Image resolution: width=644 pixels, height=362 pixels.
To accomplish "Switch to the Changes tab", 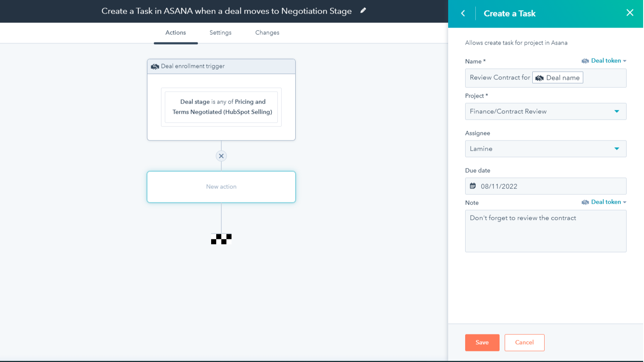I will 267,33.
